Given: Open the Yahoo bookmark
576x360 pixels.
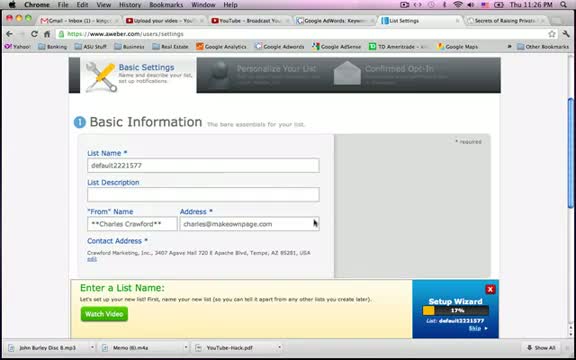Looking at the screenshot, I should [x=18, y=47].
